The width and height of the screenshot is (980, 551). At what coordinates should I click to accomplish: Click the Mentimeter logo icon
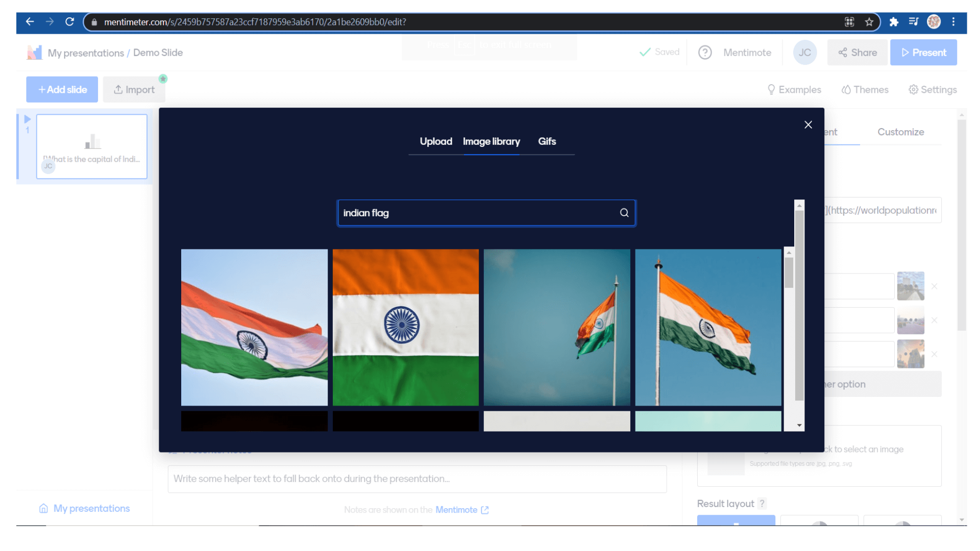click(34, 53)
